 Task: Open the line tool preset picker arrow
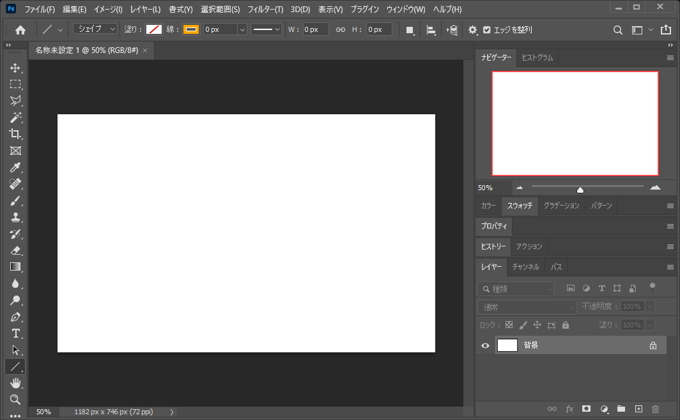click(x=60, y=30)
